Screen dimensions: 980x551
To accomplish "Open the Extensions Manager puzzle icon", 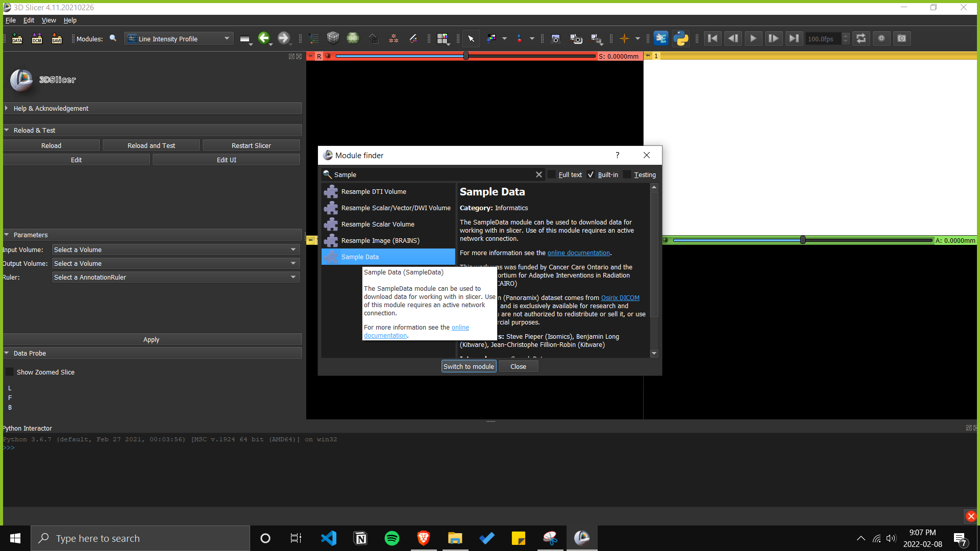I will [x=660, y=38].
